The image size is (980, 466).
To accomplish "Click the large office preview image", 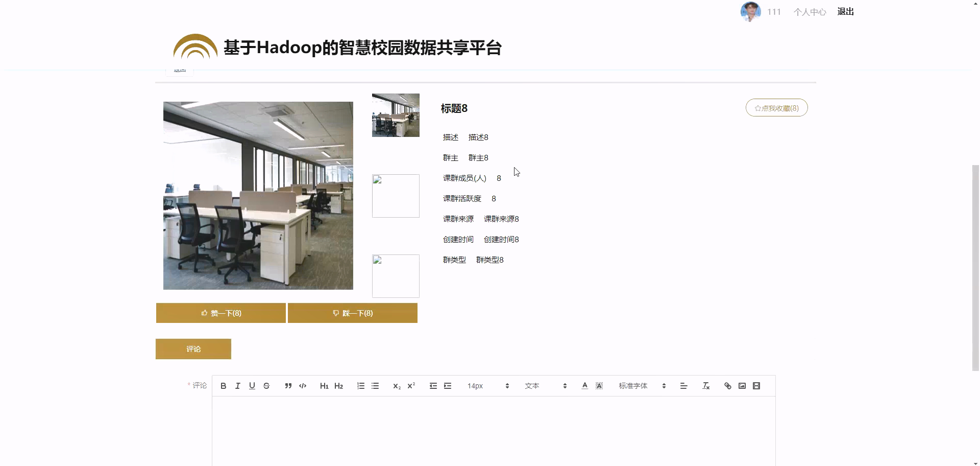I will [x=258, y=196].
